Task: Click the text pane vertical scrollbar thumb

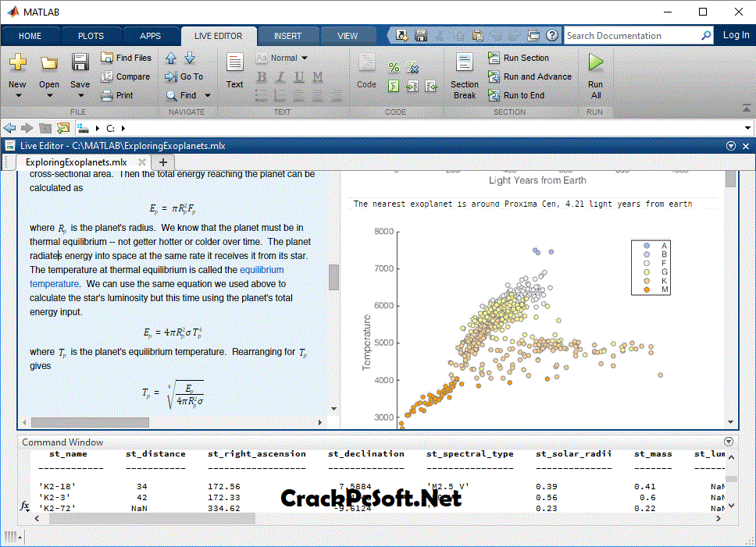Action: 333,277
